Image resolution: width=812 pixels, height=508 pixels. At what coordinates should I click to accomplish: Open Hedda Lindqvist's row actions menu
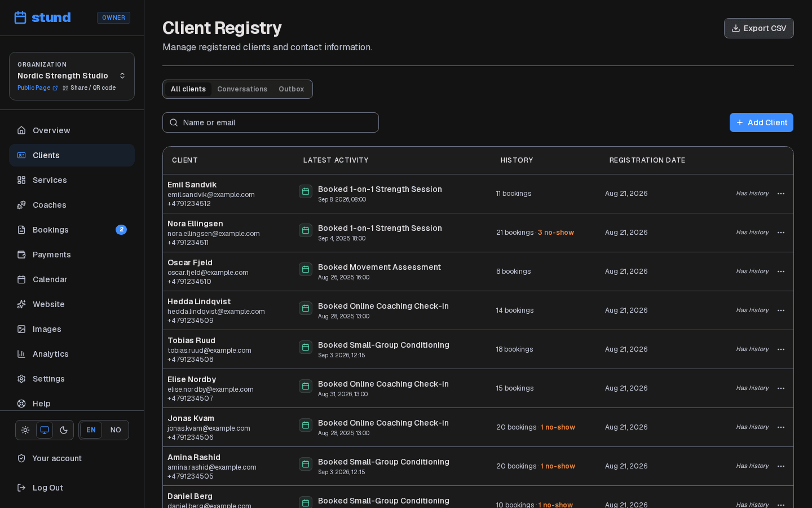tap(781, 310)
